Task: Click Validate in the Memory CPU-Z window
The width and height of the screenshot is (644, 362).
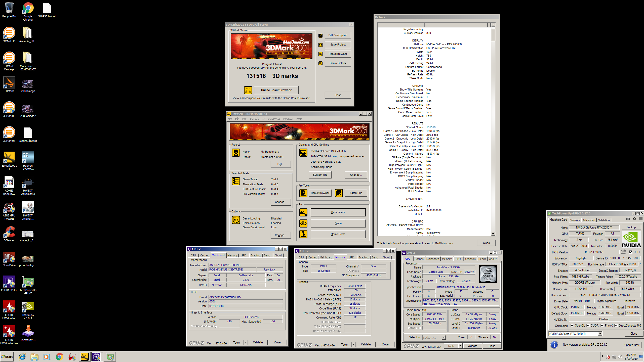Action: click(x=366, y=344)
